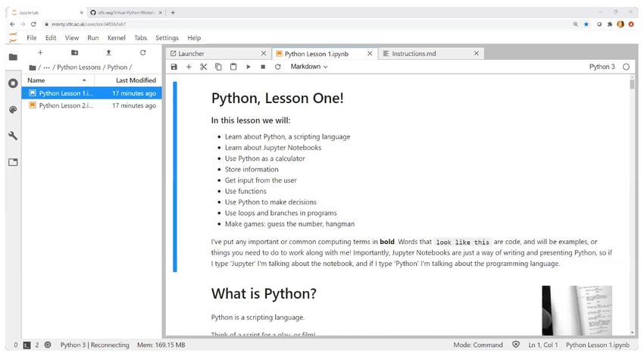Sort files by Last Modified column
The width and height of the screenshot is (644, 357).
128,80
